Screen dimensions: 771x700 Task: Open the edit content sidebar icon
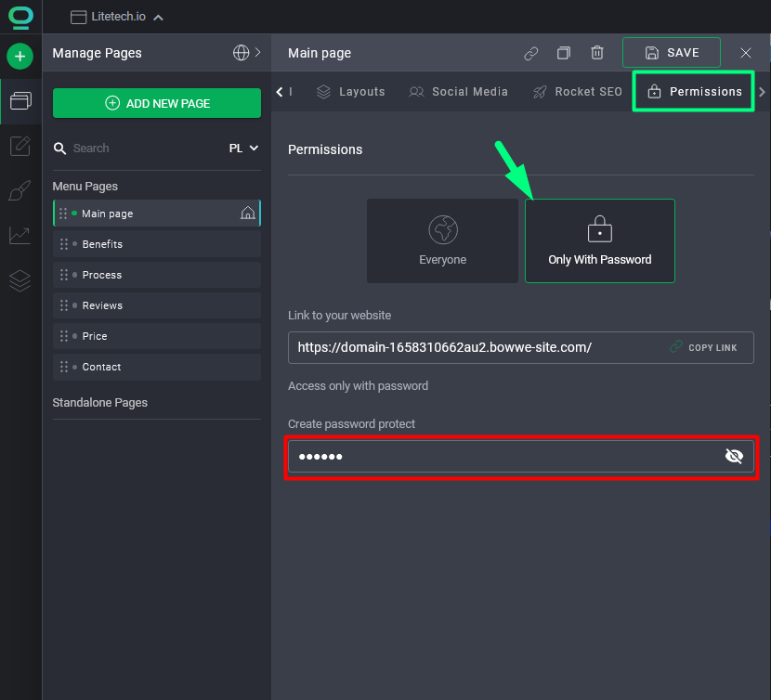coord(20,146)
